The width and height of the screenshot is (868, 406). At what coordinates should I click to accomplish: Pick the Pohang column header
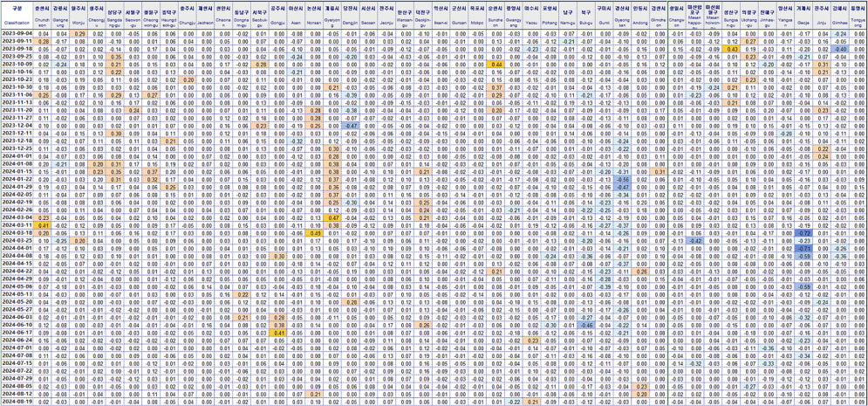point(550,16)
